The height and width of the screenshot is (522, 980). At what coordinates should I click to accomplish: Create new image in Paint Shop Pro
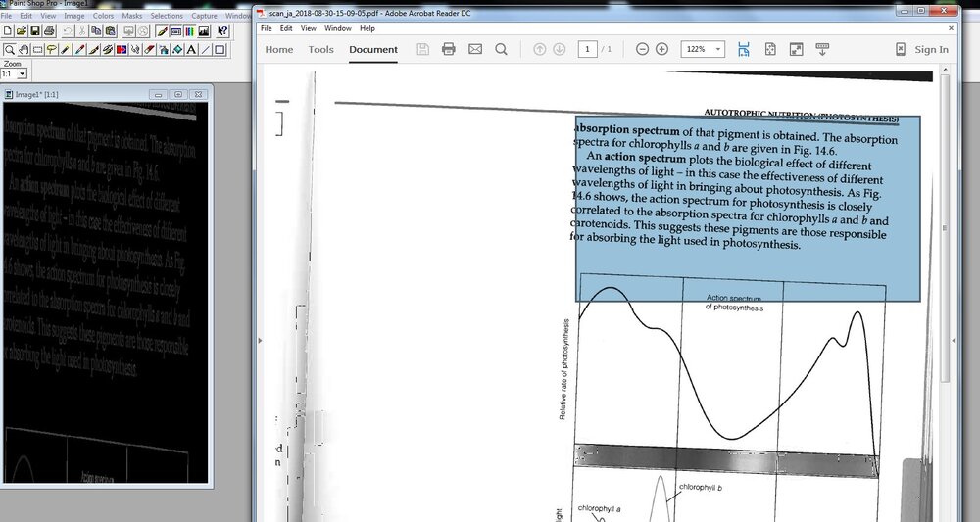tap(8, 31)
